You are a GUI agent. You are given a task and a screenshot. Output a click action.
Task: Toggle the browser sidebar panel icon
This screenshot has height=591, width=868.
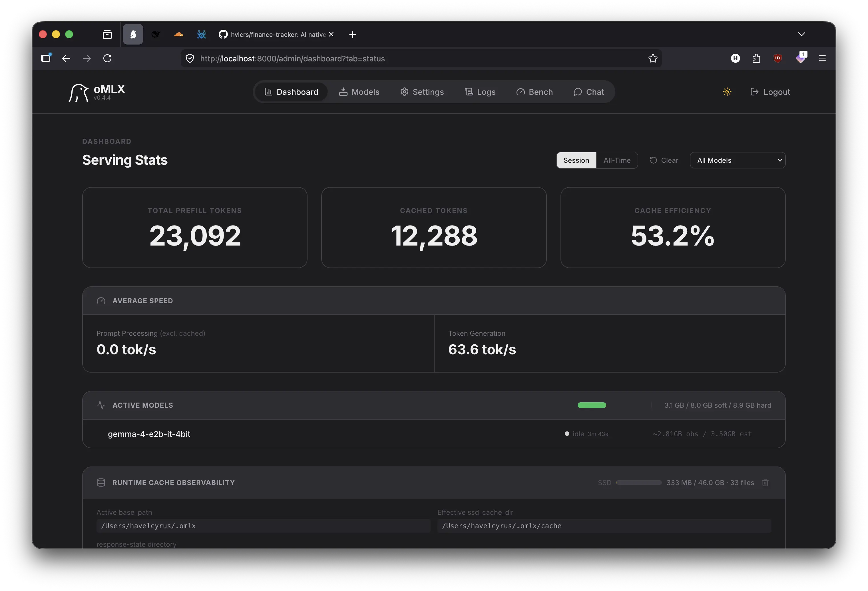click(46, 58)
